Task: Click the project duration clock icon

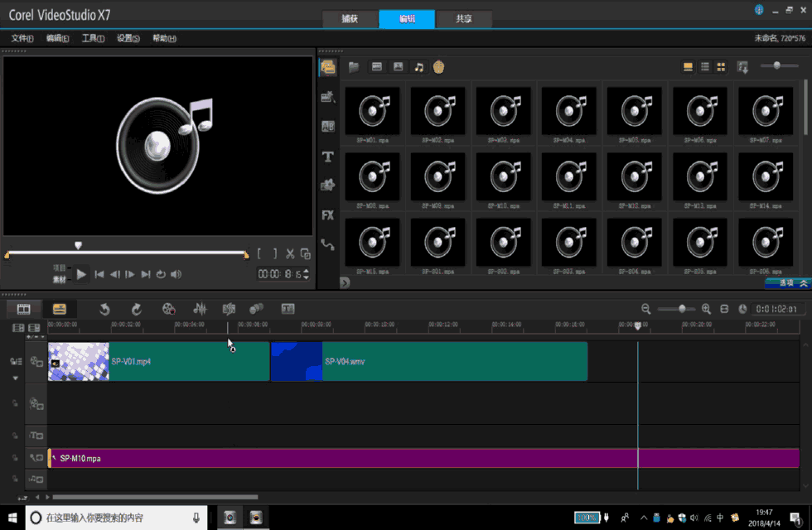Action: 742,309
